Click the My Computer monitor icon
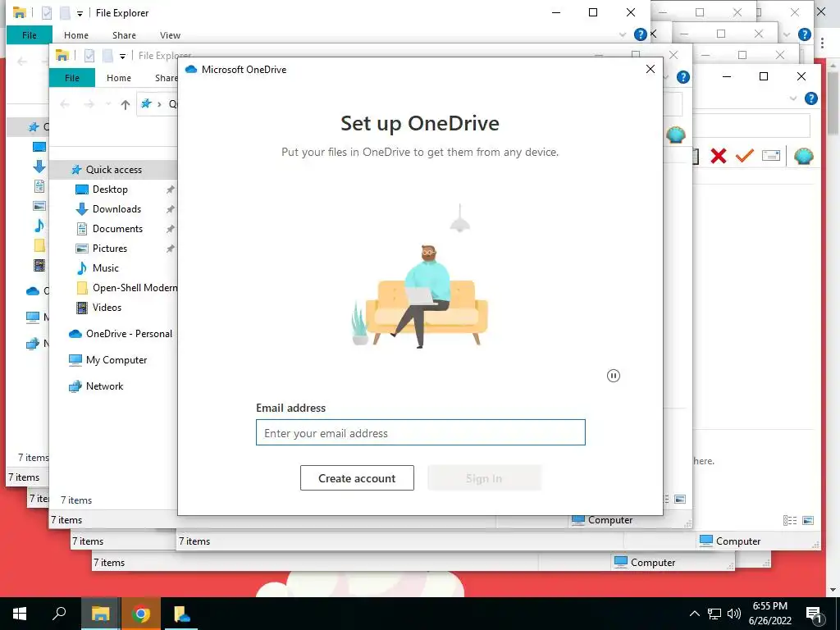The width and height of the screenshot is (840, 630). click(x=75, y=360)
